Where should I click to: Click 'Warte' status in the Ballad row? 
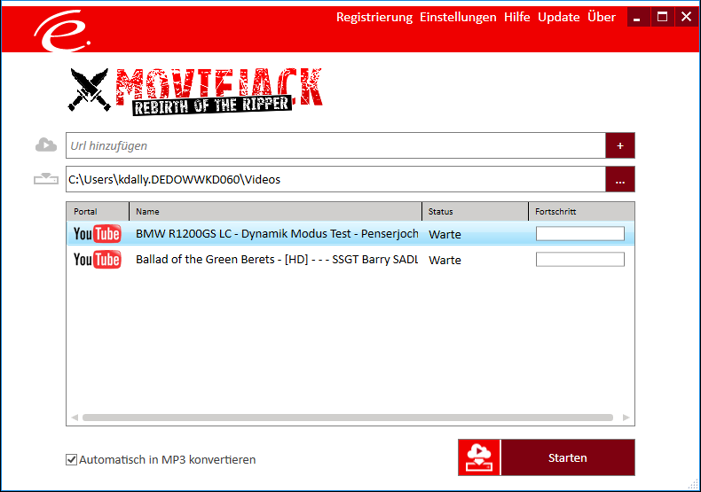pos(445,260)
